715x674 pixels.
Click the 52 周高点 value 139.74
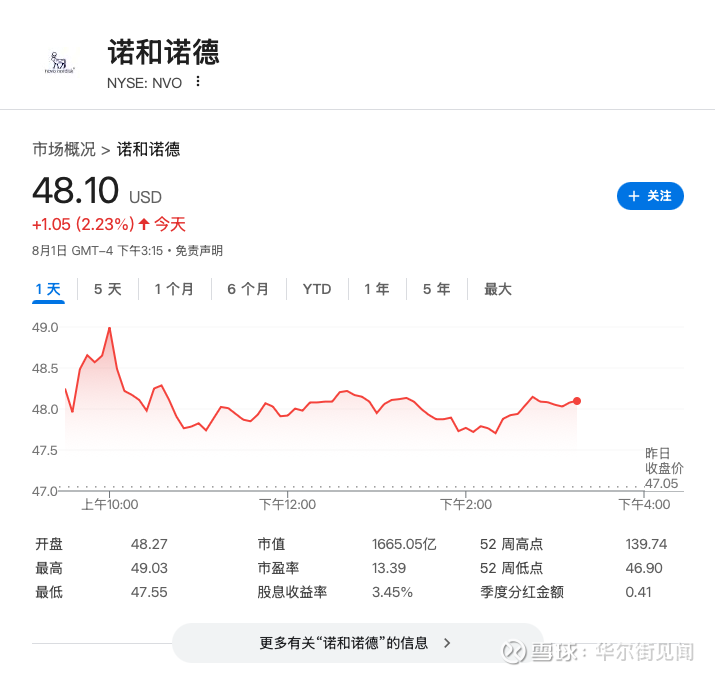[x=646, y=544]
